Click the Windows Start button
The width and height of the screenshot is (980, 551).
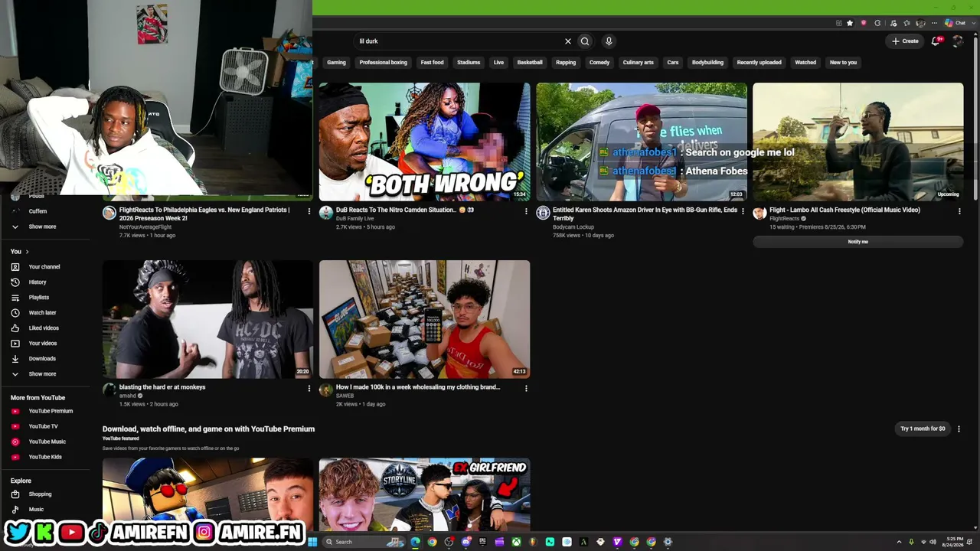(312, 542)
